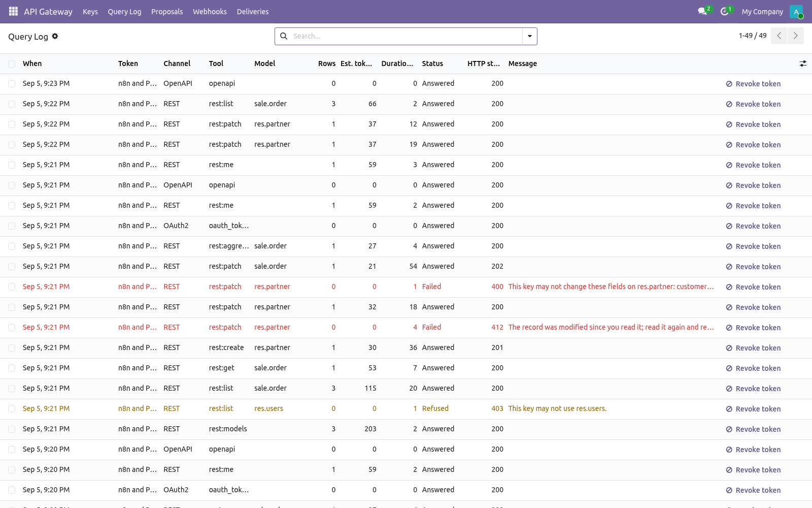Open the apps grid home menu
The width and height of the screenshot is (812, 508).
13,11
